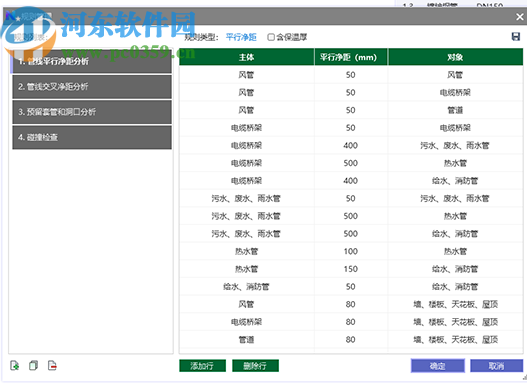Select rule 4. 碰撞检查
The image size is (527, 391).
click(92, 137)
